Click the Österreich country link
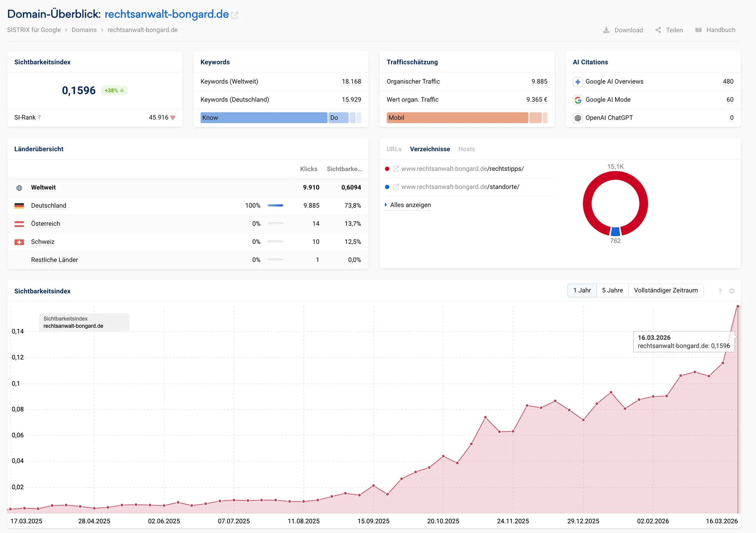Screen dimensions: 756x533 pyautogui.click(x=46, y=224)
